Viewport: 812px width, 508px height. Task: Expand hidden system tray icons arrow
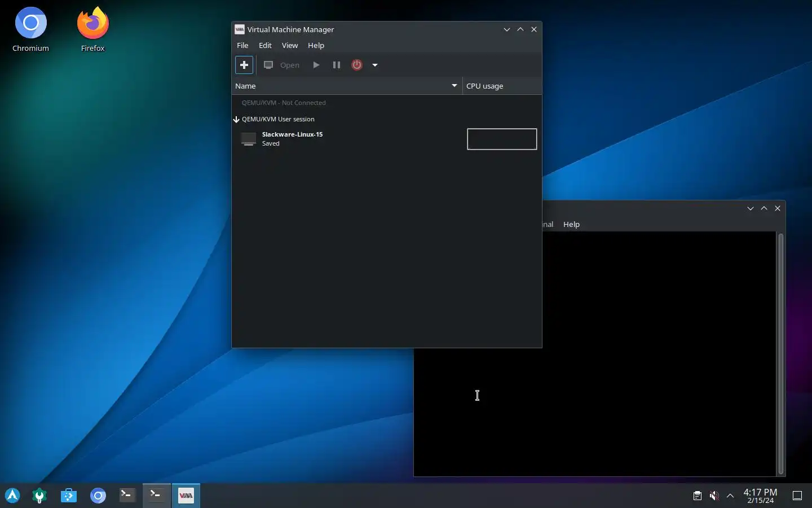[730, 496]
